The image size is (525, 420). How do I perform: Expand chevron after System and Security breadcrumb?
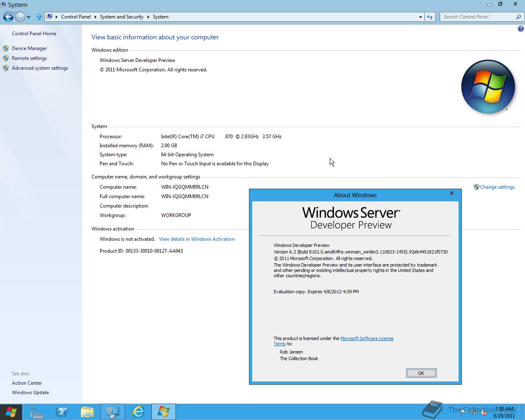(x=148, y=17)
